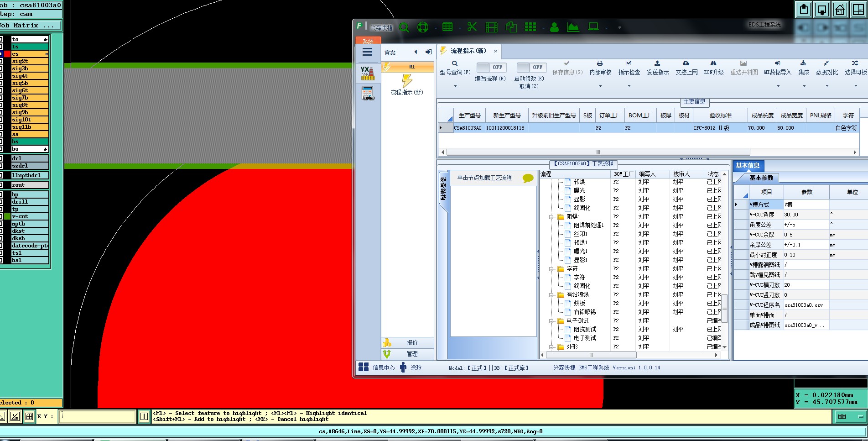Click the home icon in CAM top-right toolbar
The height and width of the screenshot is (441, 868).
click(840, 10)
